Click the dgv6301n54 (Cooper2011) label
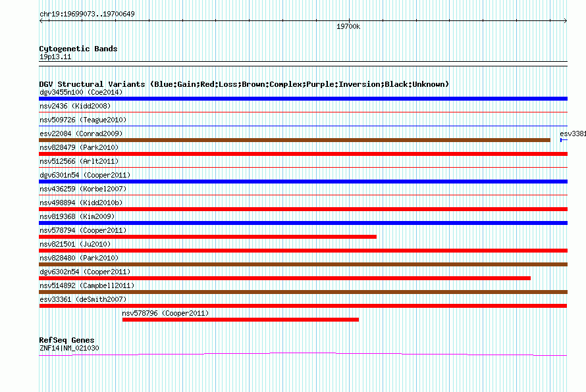 coord(85,175)
